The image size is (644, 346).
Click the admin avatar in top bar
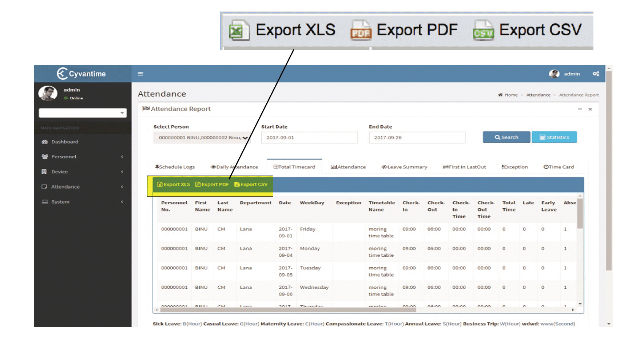coord(554,74)
